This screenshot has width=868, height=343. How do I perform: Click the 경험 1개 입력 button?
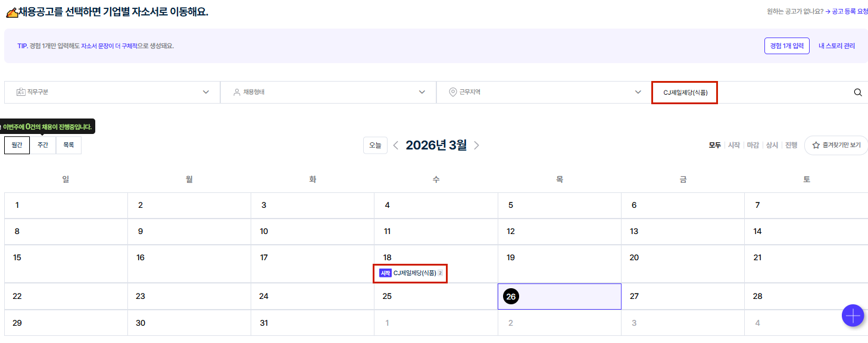tap(786, 46)
